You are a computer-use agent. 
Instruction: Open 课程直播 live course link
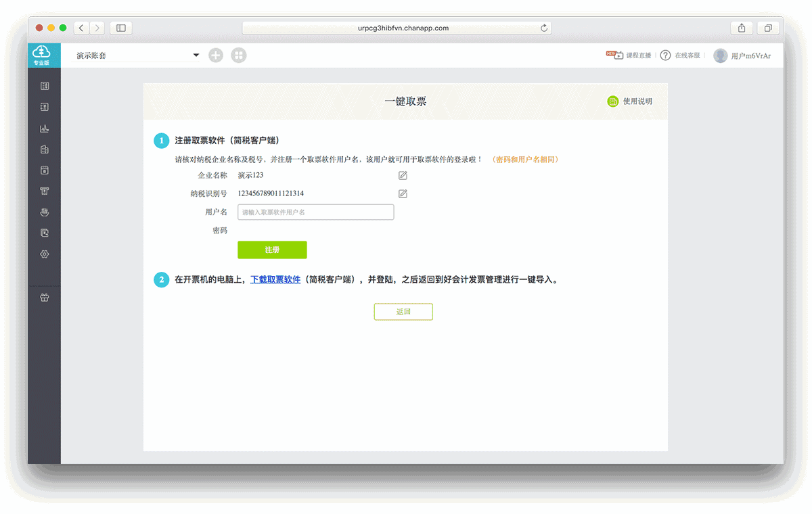629,55
